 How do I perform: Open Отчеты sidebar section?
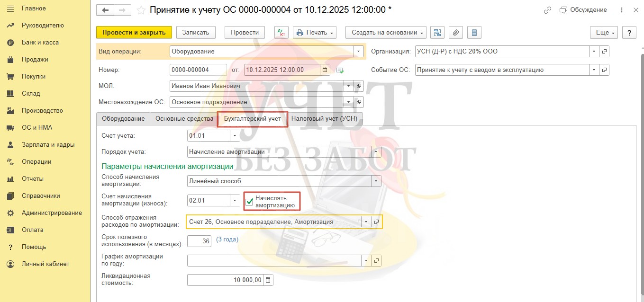[33, 179]
